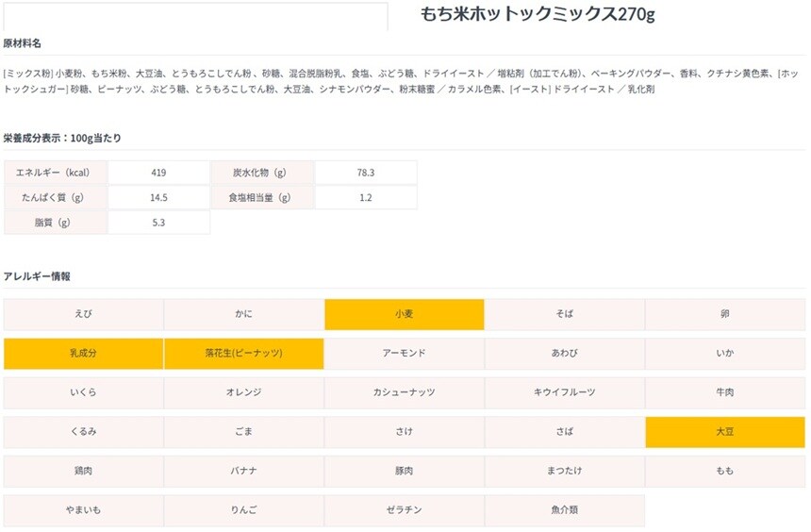Click the えび allergen cell
This screenshot has width=811, height=532.
point(83,314)
